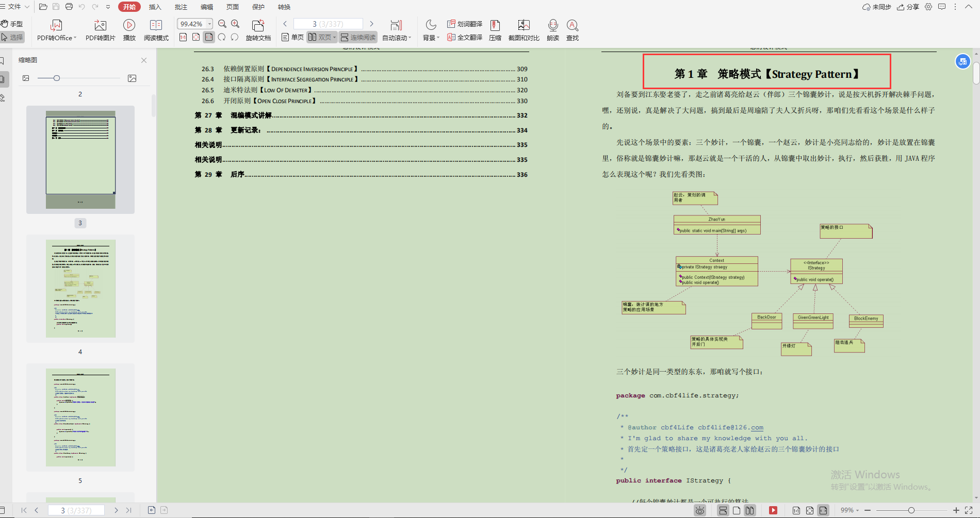Image resolution: width=980 pixels, height=518 pixels.
Task: Expand 双页 layout dropdown arrow
Action: click(334, 37)
